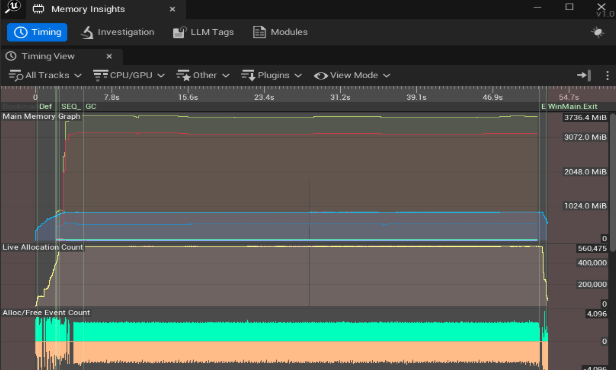Click the 400,000 axis value

[592, 262]
